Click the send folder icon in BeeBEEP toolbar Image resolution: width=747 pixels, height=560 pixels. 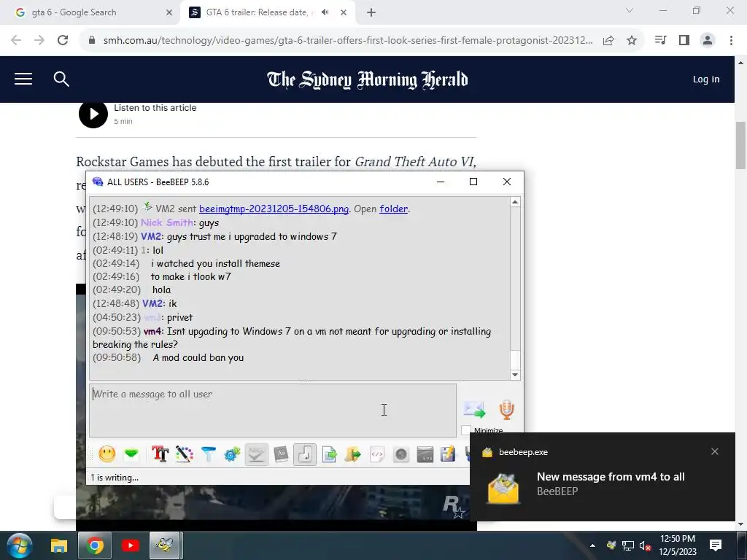pos(353,454)
